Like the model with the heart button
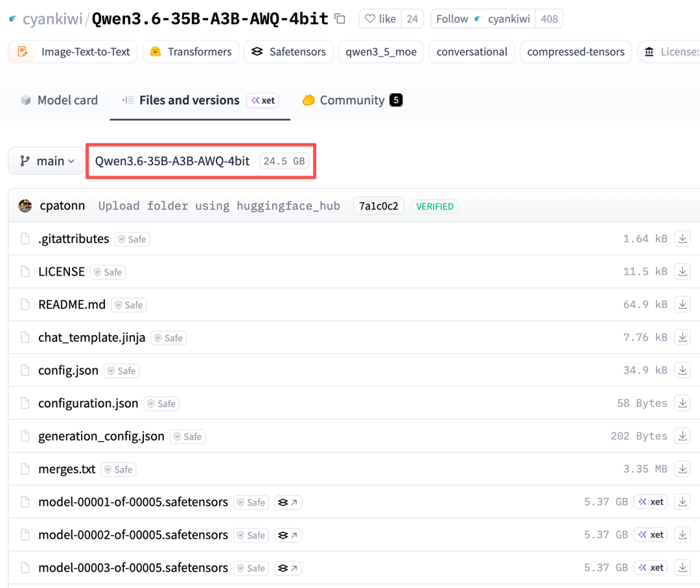Image resolution: width=700 pixels, height=588 pixels. tap(380, 19)
